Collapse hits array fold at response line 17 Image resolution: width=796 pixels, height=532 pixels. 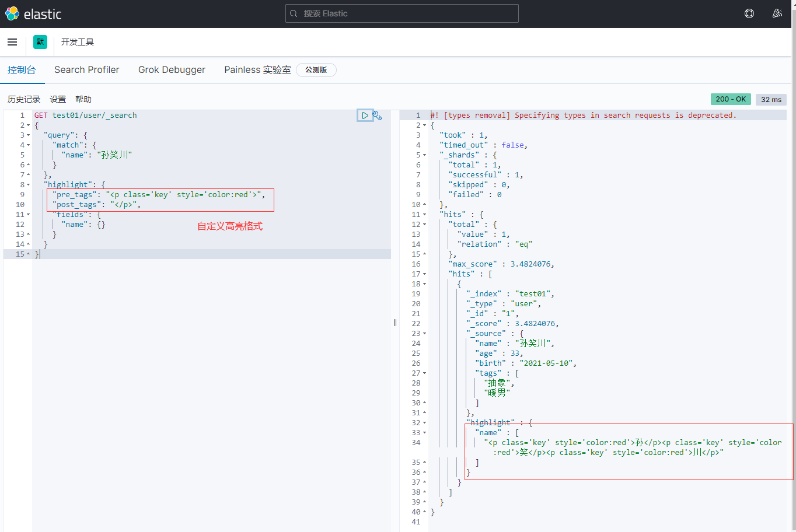[424, 274]
